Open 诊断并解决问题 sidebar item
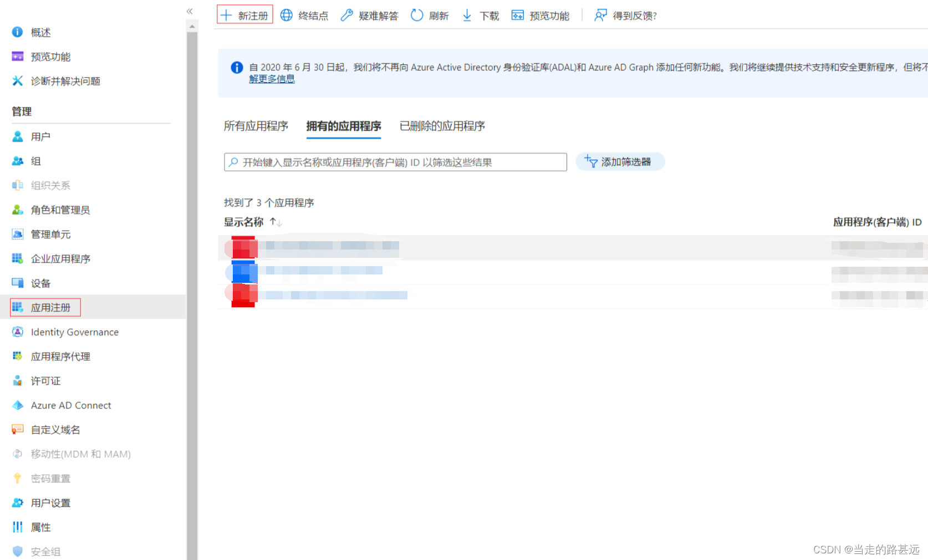Viewport: 928px width, 560px height. [x=56, y=81]
